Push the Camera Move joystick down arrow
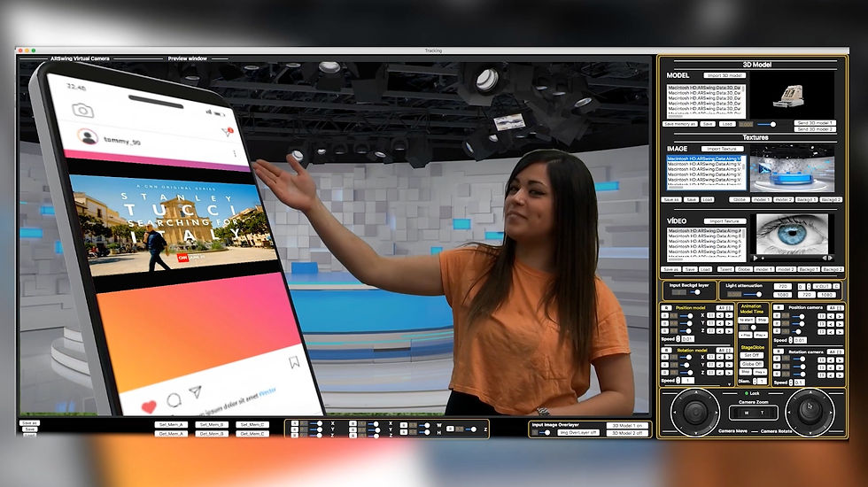This screenshot has width=868, height=487. (x=696, y=433)
